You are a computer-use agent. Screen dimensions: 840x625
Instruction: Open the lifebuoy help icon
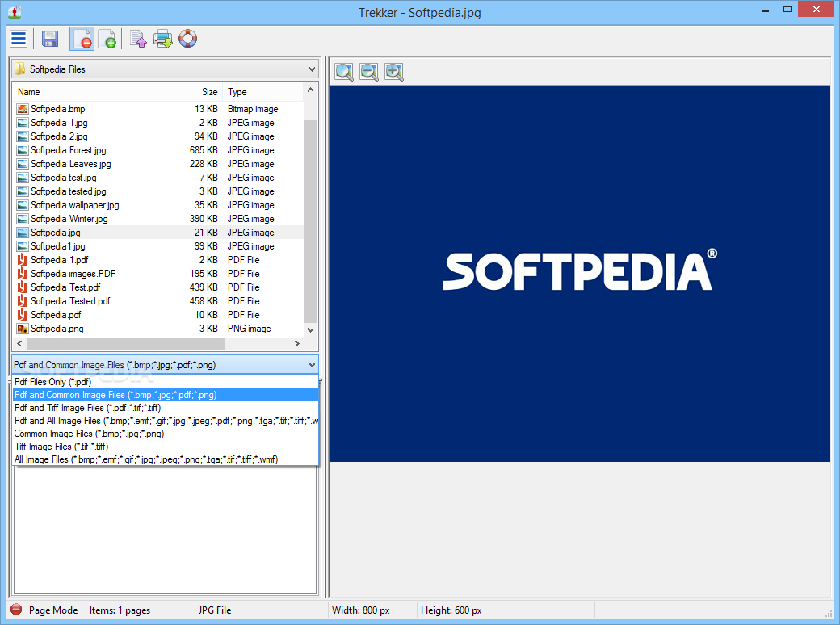pyautogui.click(x=187, y=39)
